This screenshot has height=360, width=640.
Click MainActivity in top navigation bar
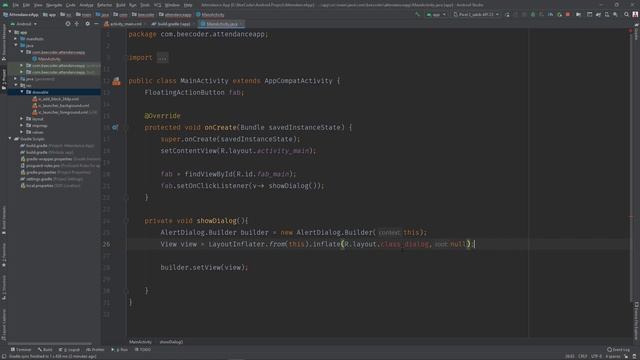210,15
